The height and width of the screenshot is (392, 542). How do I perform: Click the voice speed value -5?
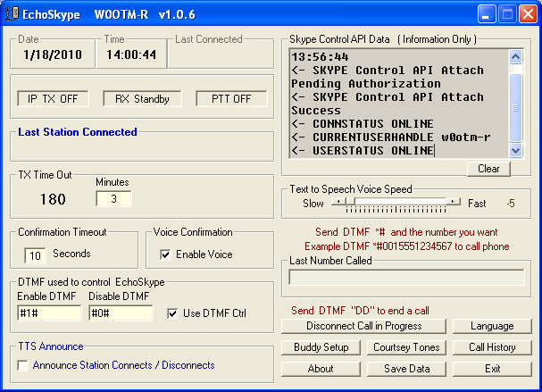(x=511, y=204)
